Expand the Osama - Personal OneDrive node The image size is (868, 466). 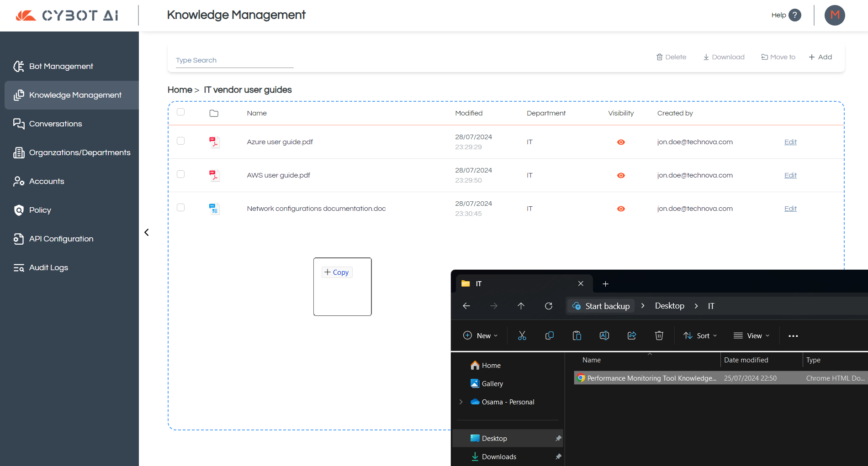(x=461, y=402)
